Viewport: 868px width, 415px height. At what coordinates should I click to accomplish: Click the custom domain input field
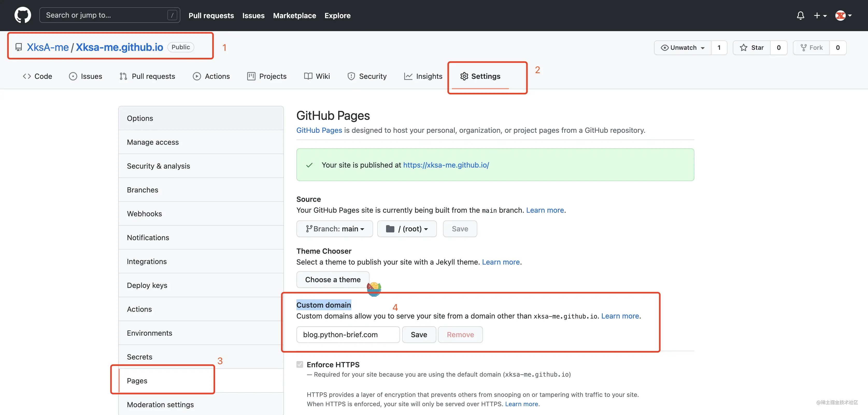click(348, 335)
